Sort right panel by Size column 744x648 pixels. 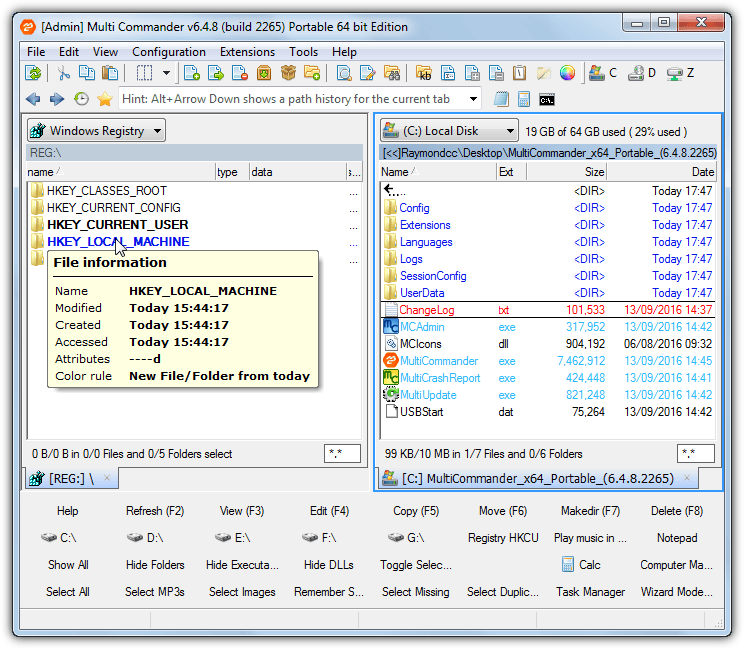point(567,172)
